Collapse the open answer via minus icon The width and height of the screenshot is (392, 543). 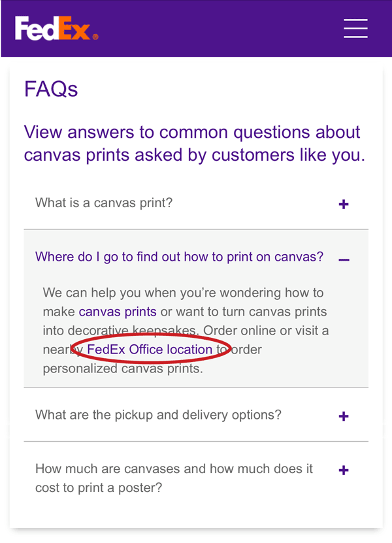point(344,259)
